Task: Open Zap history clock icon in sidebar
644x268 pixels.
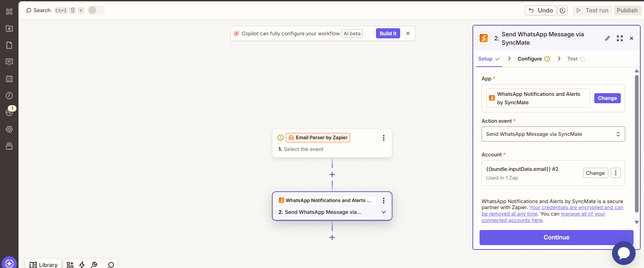Action: tap(9, 96)
